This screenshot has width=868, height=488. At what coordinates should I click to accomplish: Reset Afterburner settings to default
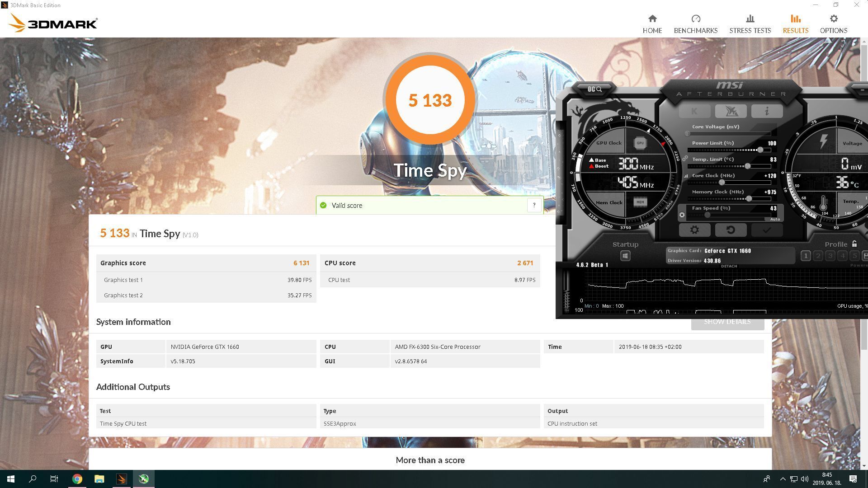pyautogui.click(x=730, y=230)
